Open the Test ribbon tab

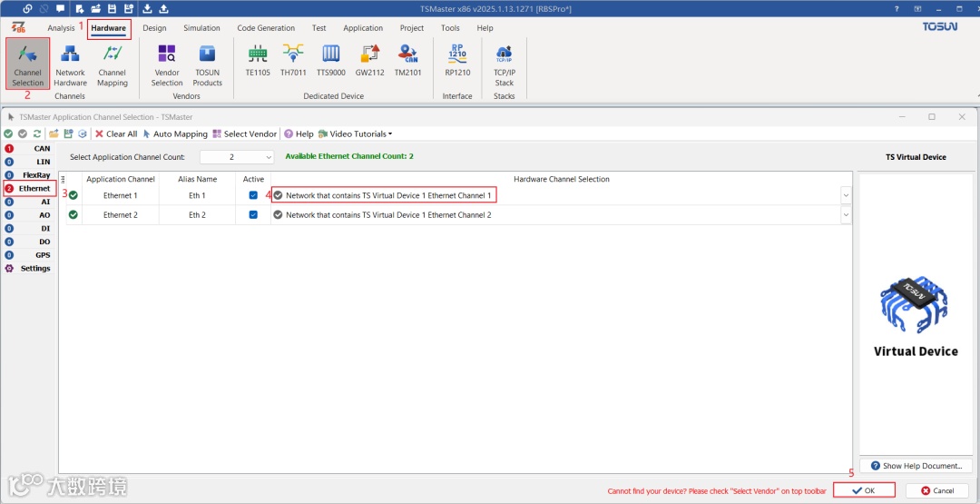pyautogui.click(x=319, y=28)
